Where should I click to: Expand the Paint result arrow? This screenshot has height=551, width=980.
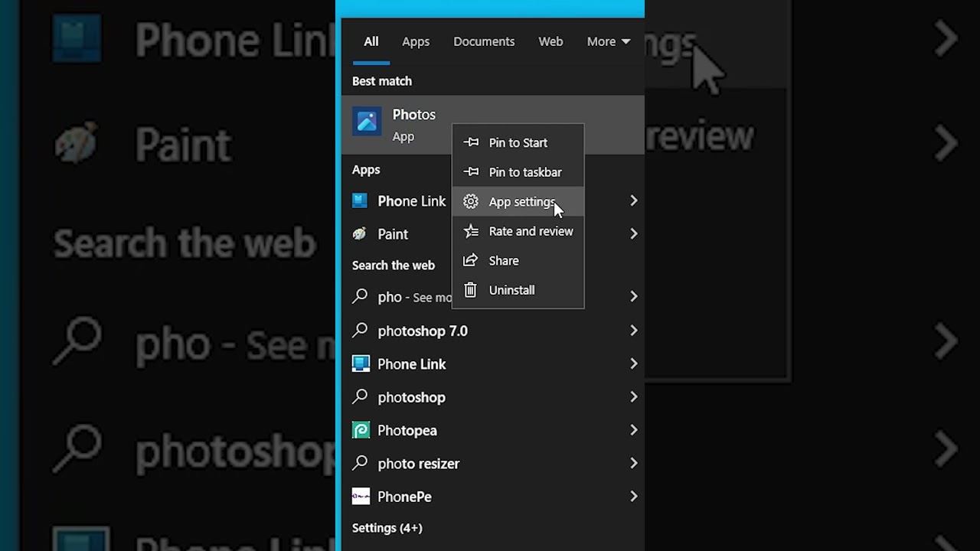tap(633, 233)
